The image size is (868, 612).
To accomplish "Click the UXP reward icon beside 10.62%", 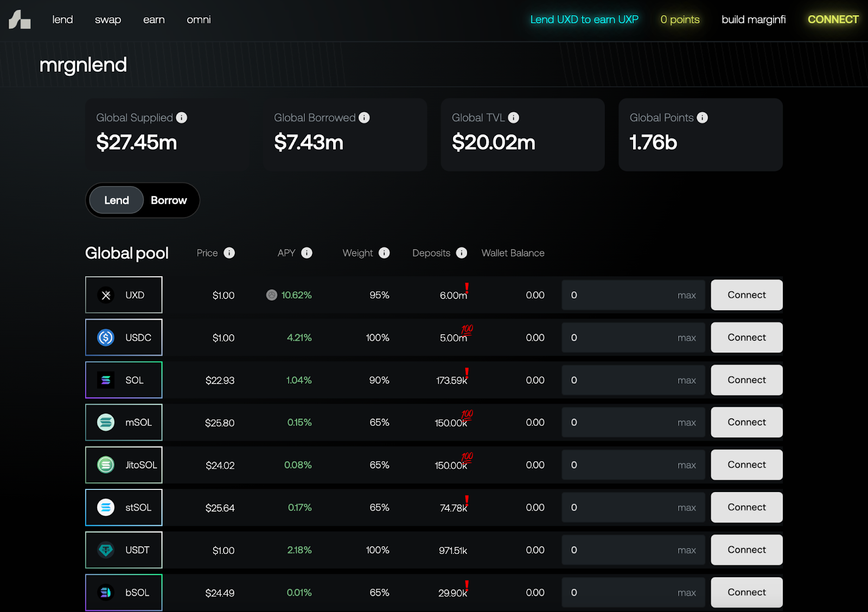I will click(x=272, y=295).
